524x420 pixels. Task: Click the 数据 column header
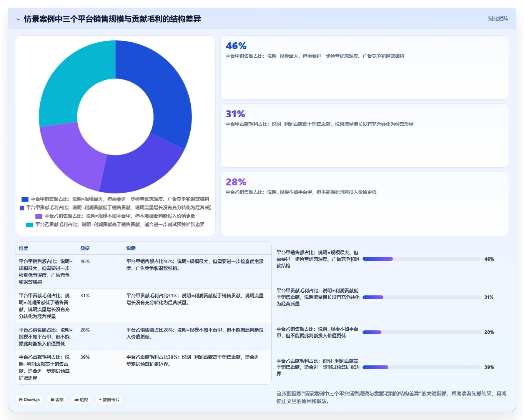coord(85,248)
